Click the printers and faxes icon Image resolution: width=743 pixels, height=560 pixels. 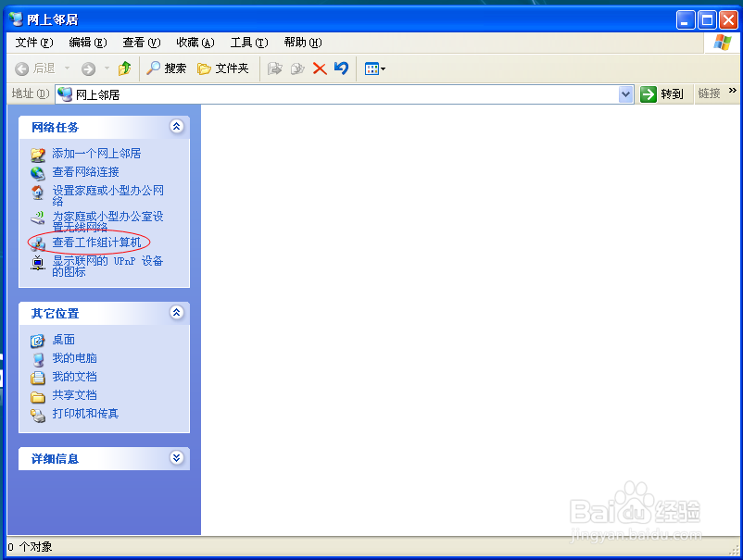(38, 416)
